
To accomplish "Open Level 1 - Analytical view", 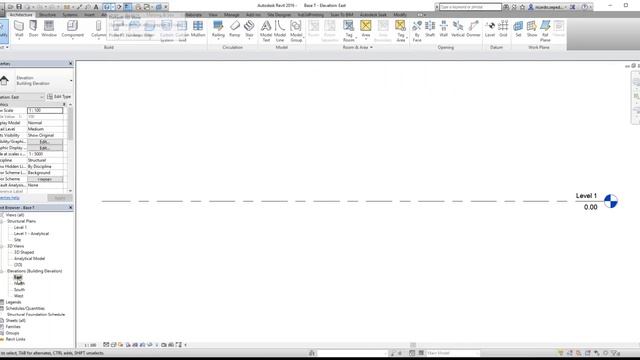I will point(31,234).
